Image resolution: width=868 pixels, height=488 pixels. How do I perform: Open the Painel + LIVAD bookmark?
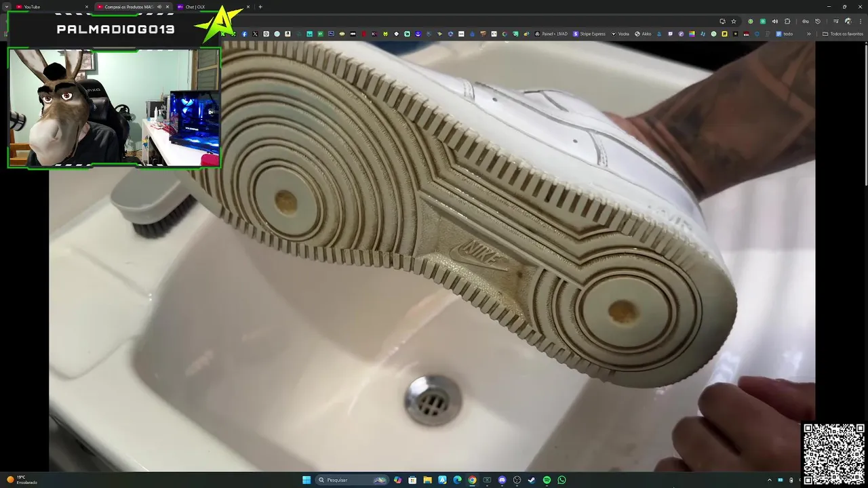point(551,34)
